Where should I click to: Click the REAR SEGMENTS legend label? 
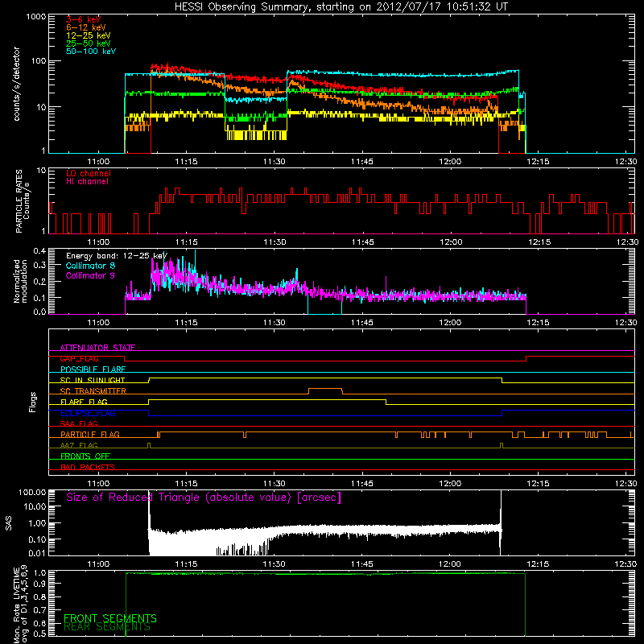click(x=107, y=627)
